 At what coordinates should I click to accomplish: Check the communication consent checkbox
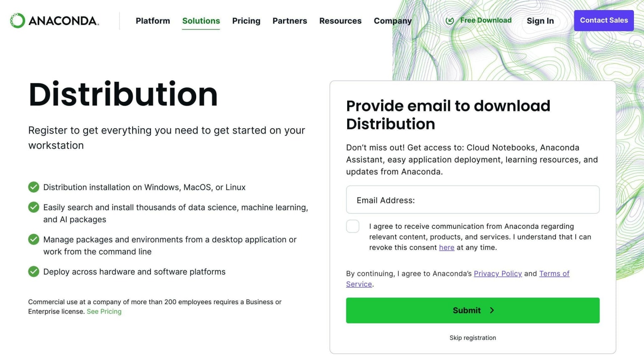click(353, 226)
